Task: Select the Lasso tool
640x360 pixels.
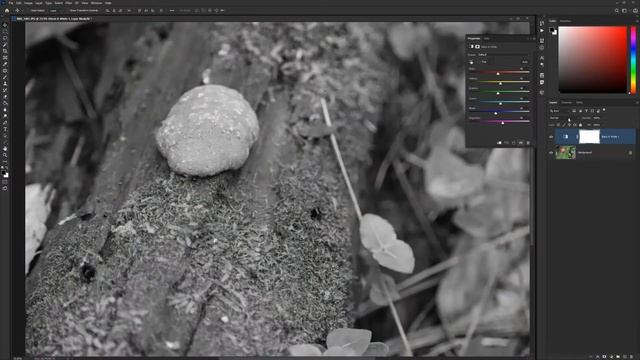Action: click(5, 38)
